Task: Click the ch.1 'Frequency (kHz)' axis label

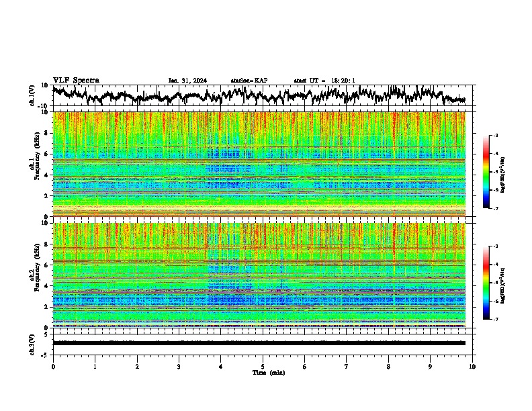Action: pos(37,156)
